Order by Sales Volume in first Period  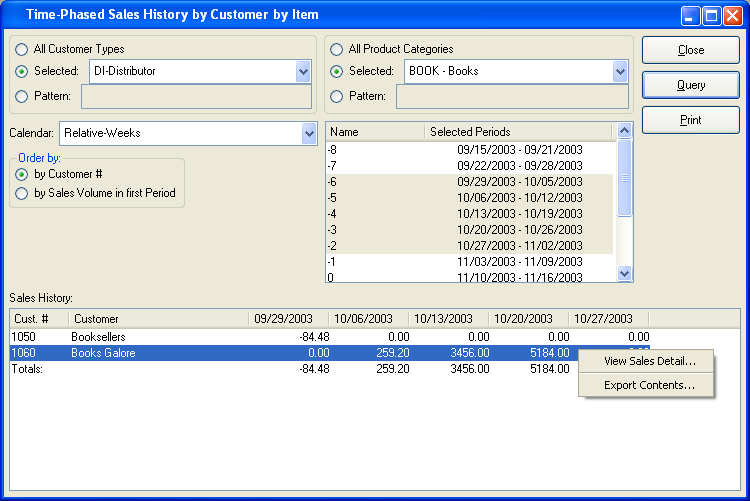point(22,193)
